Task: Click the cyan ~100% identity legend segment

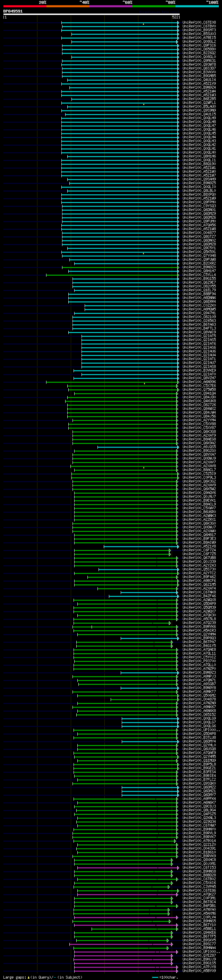Action: pyautogui.click(x=197, y=6)
